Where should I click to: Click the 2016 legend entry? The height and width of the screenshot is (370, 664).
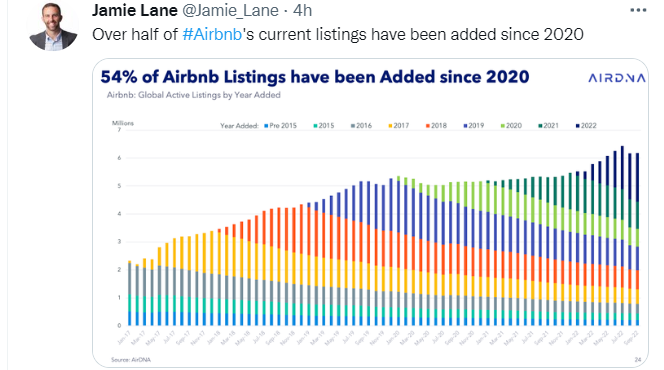tap(361, 126)
